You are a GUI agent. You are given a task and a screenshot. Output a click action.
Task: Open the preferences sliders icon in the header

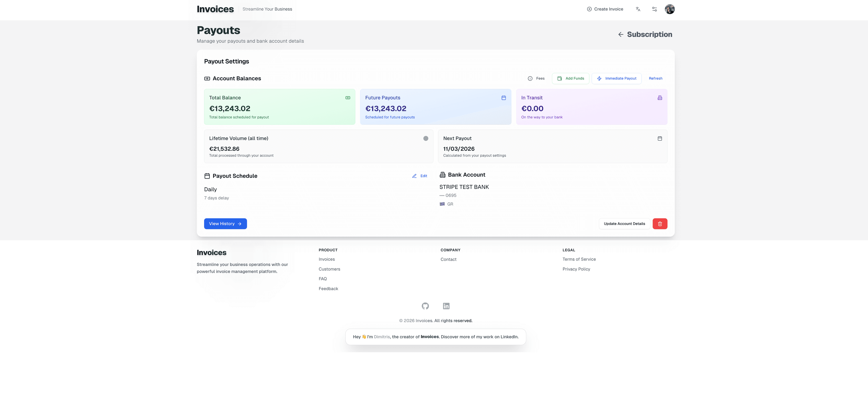point(654,9)
